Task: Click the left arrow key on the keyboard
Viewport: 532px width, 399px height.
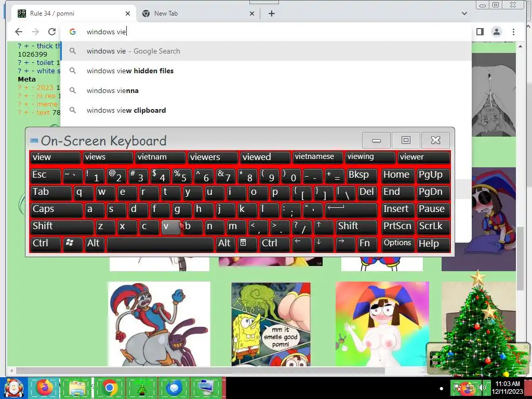Action: 302,244
